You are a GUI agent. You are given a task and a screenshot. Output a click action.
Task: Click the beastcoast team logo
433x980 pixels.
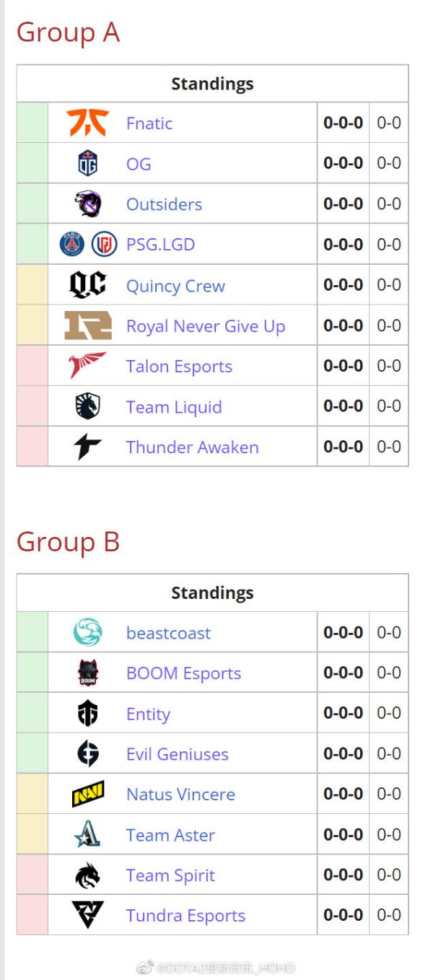[88, 632]
